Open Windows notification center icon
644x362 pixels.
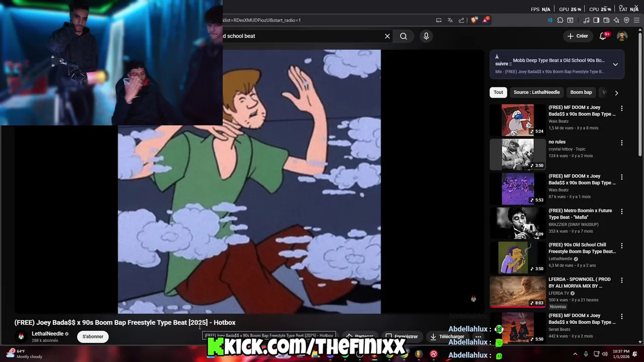(x=635, y=354)
